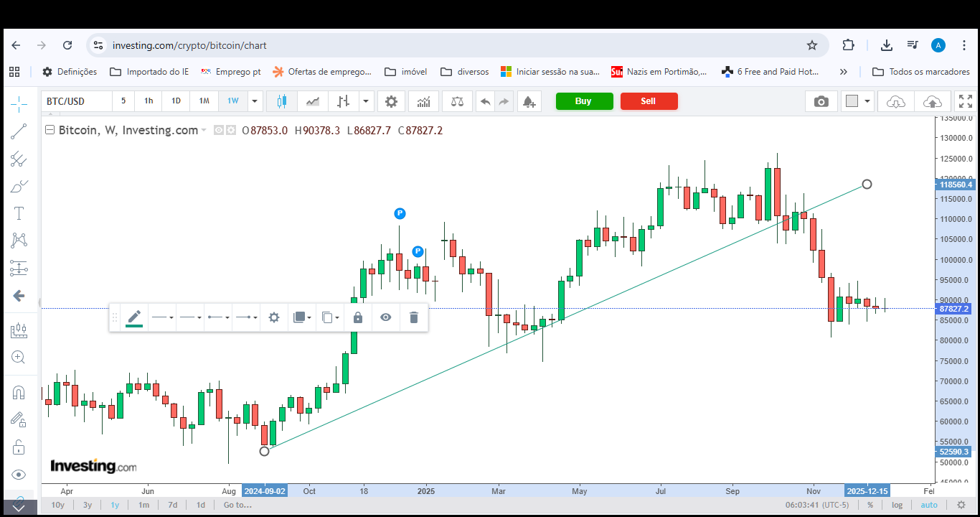Click the BTC/USD symbol input field
This screenshot has height=517, width=980.
point(77,101)
